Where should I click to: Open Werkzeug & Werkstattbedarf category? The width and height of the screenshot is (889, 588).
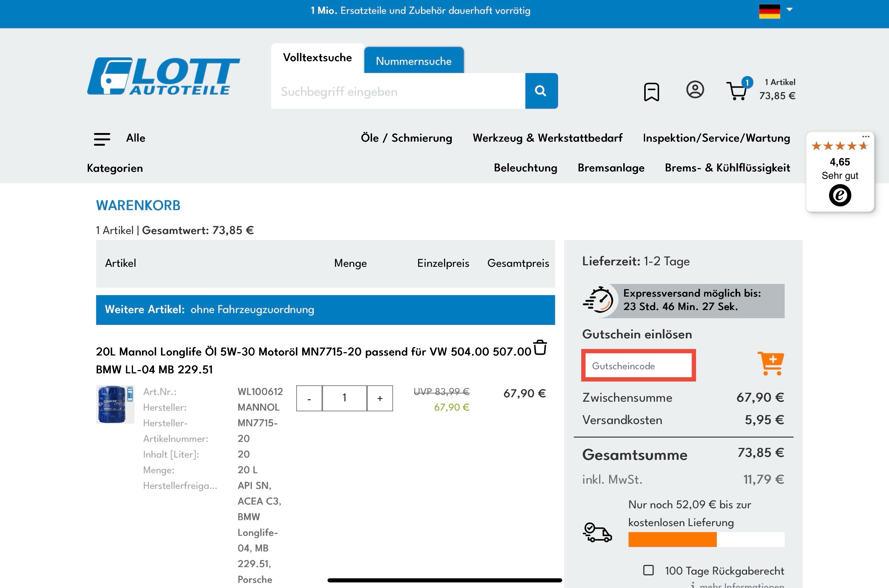[x=547, y=138]
